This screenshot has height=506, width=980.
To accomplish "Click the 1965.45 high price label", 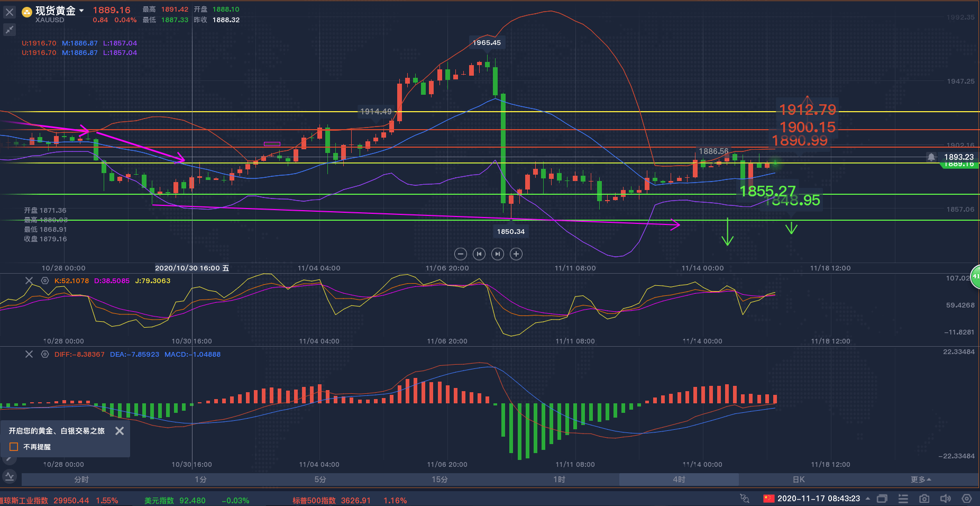I will (x=487, y=43).
